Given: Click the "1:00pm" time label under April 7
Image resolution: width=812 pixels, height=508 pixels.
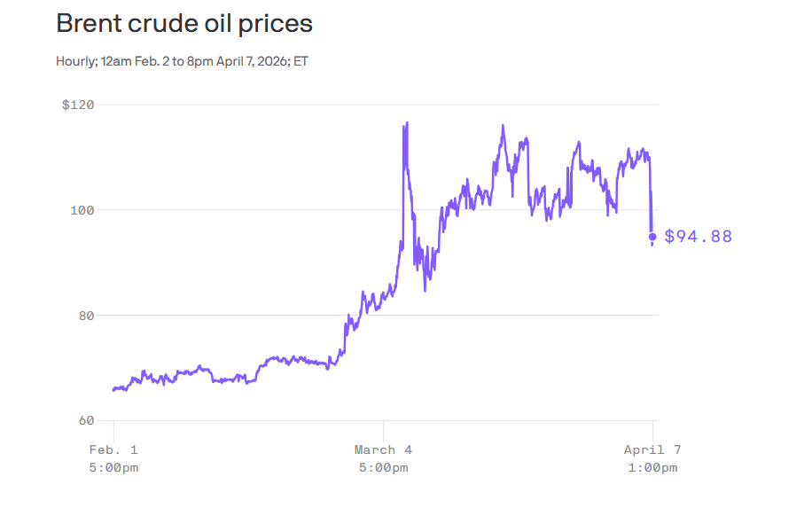Looking at the screenshot, I should 652,467.
